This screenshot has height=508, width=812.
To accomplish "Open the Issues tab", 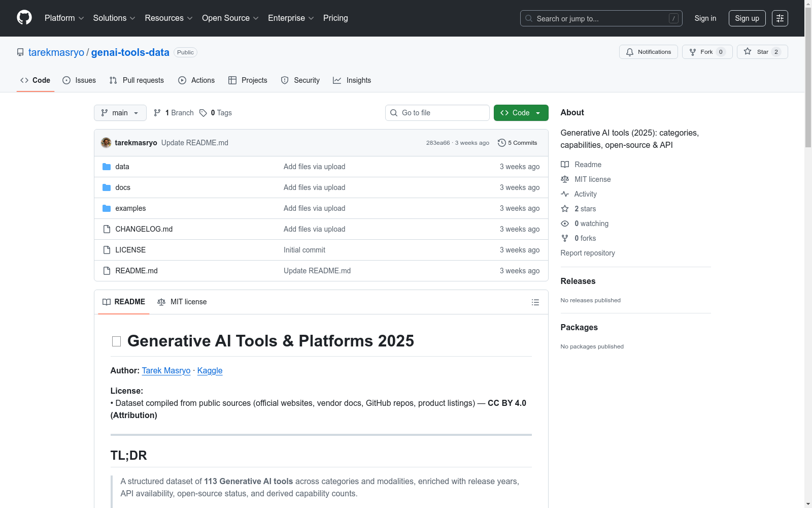I will point(79,80).
